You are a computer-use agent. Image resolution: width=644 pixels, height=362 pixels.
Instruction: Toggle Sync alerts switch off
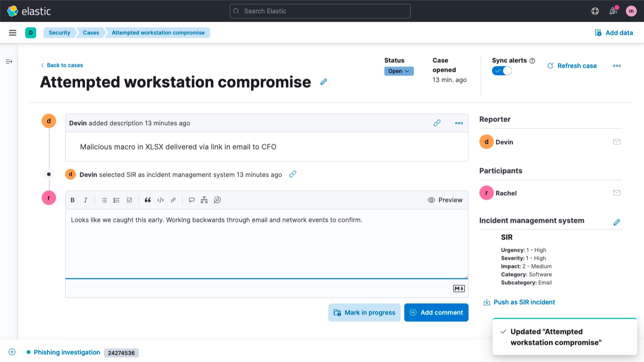502,71
